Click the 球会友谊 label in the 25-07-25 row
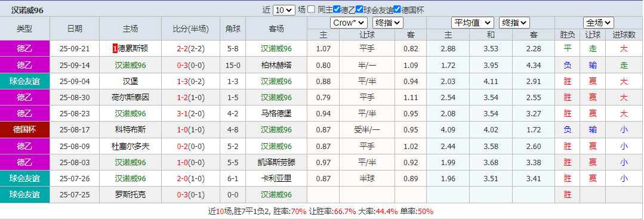This screenshot has width=644, height=220. 24,195
